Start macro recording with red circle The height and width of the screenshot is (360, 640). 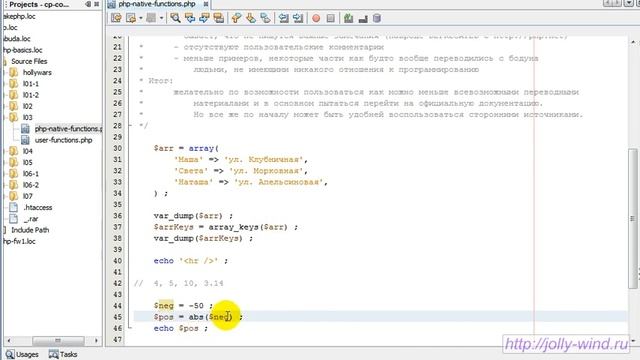(x=316, y=18)
